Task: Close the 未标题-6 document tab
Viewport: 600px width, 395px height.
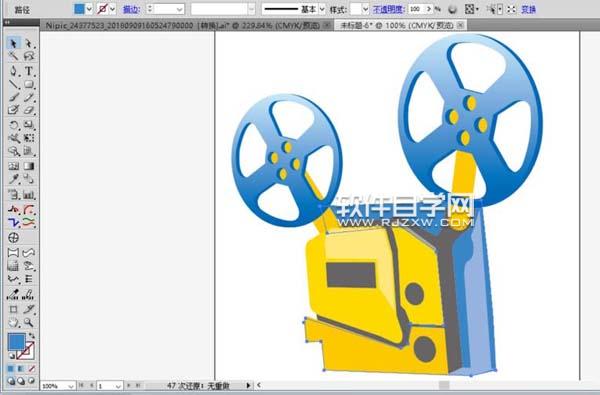Action: pos(460,25)
